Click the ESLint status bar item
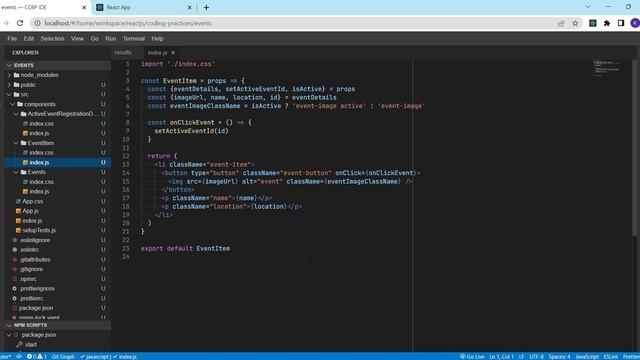640x360 pixels. click(x=611, y=356)
